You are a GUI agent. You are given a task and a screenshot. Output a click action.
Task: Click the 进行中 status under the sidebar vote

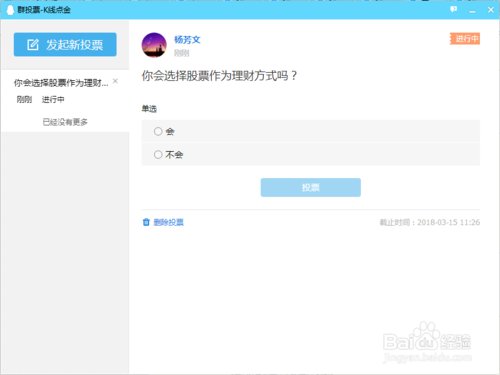point(53,99)
